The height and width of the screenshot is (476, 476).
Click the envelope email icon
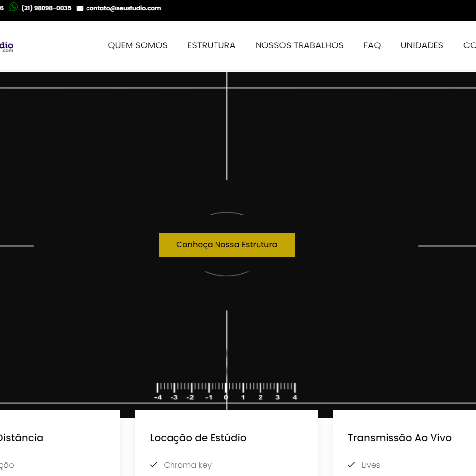pyautogui.click(x=80, y=8)
